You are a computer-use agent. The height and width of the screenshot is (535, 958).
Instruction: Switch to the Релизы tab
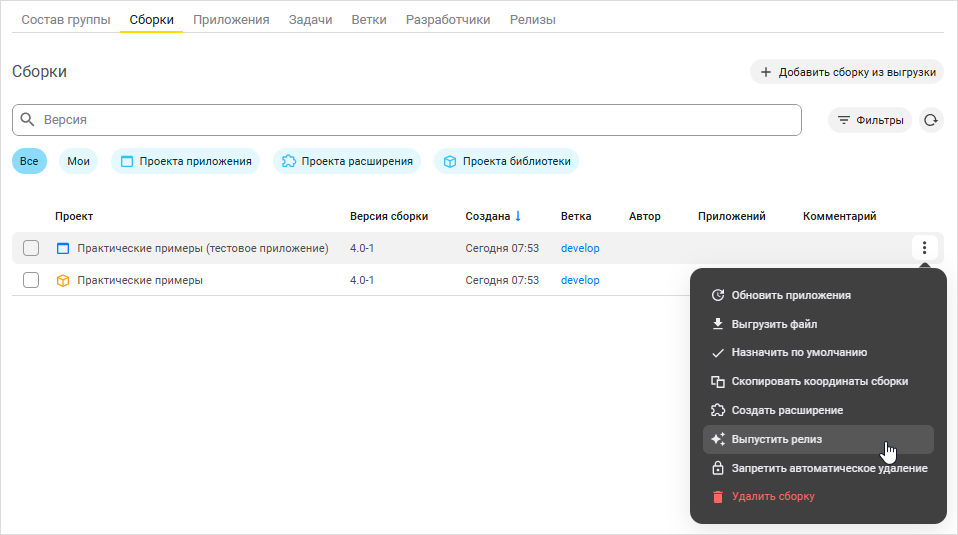click(533, 20)
